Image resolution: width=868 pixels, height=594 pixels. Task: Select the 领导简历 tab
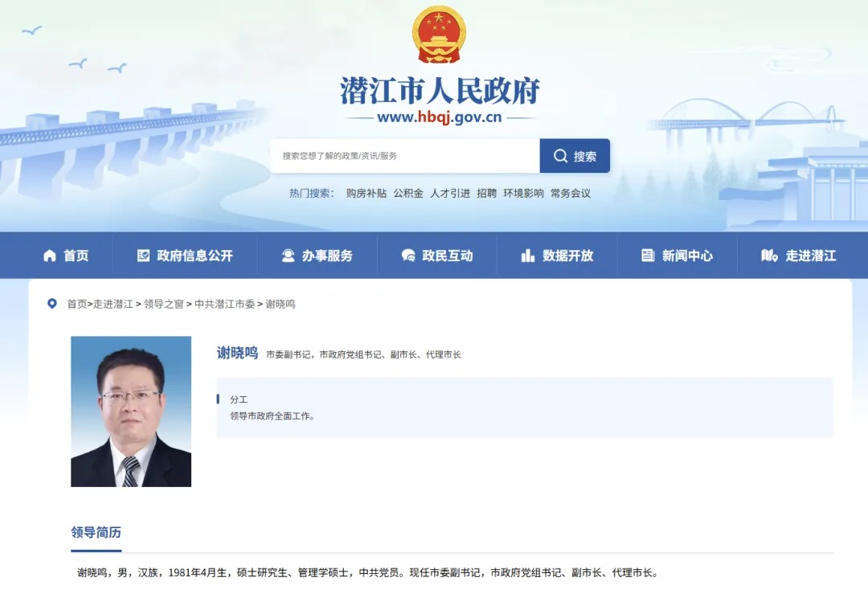click(96, 533)
